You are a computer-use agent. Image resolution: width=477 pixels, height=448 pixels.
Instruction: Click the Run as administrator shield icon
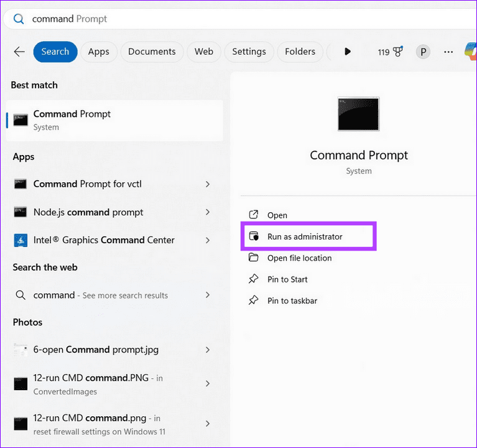pyautogui.click(x=254, y=236)
